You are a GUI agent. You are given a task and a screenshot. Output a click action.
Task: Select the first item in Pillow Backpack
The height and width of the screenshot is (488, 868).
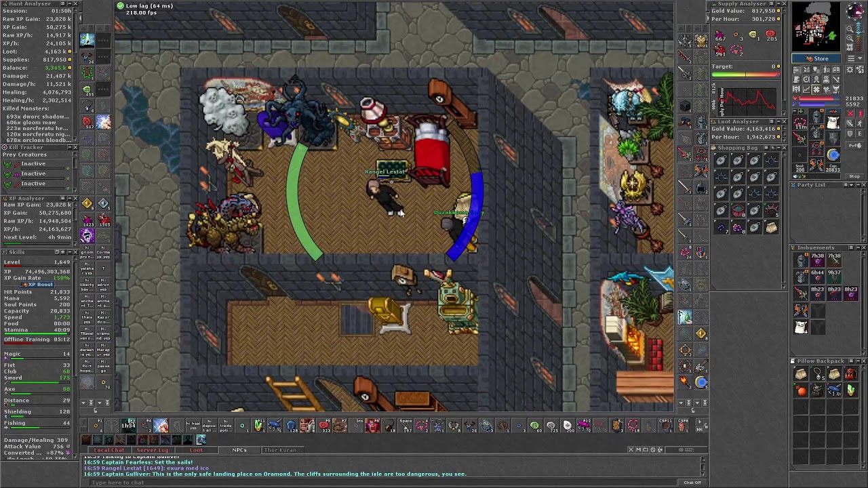pos(801,374)
